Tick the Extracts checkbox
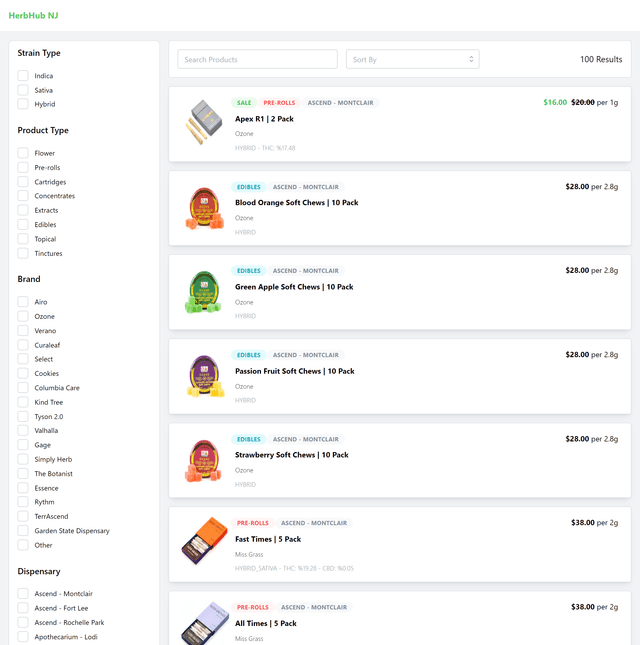 (23, 210)
